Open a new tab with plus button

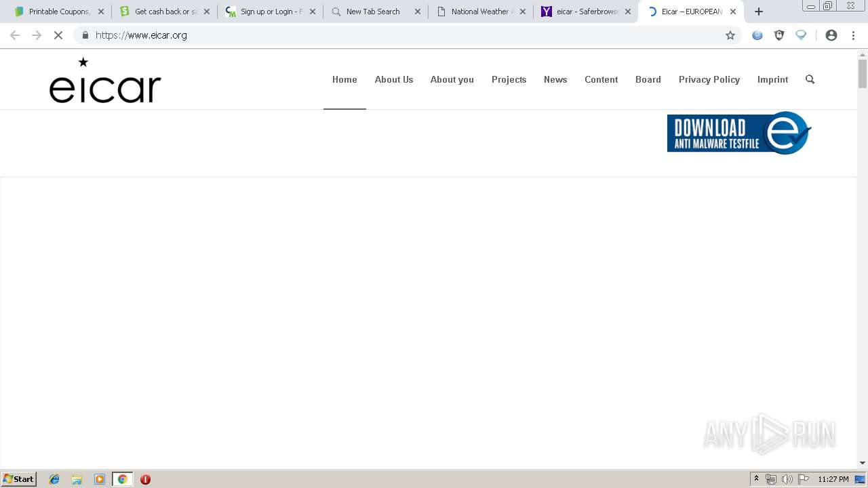point(759,12)
